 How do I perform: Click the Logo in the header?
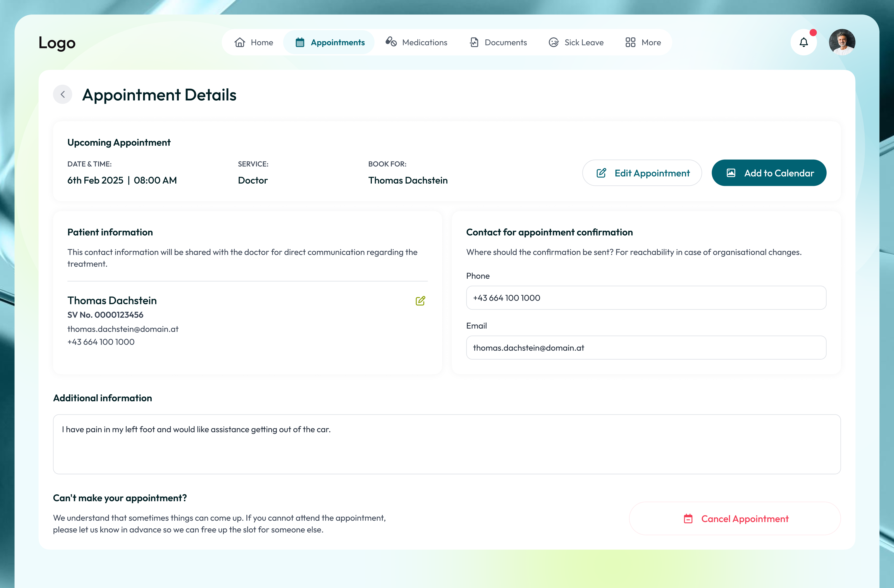pyautogui.click(x=57, y=42)
